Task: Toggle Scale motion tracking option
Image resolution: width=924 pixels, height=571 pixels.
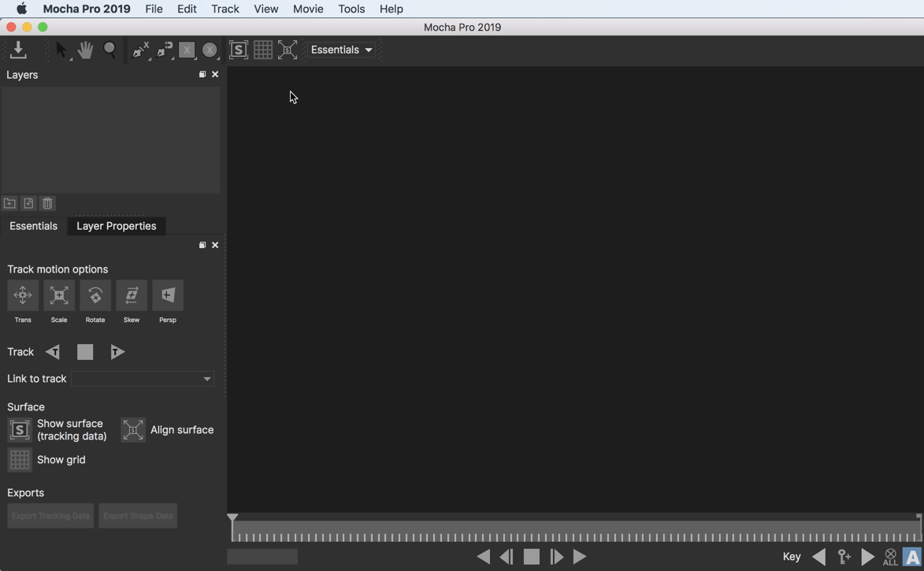Action: [x=59, y=295]
